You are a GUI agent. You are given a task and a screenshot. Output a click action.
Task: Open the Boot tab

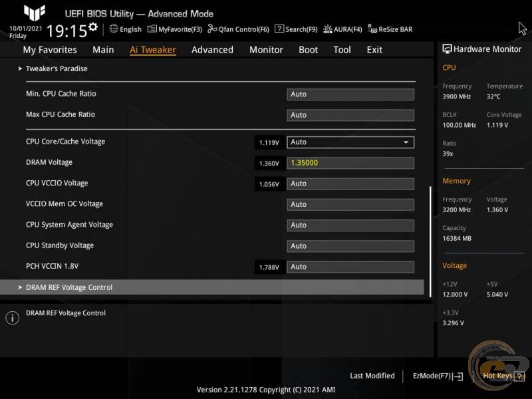(308, 50)
